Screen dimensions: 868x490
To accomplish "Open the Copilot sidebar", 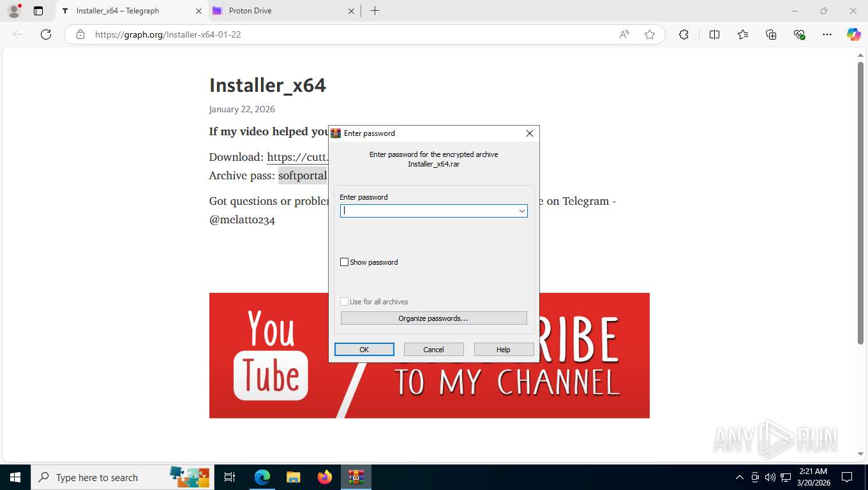I will (x=853, y=34).
